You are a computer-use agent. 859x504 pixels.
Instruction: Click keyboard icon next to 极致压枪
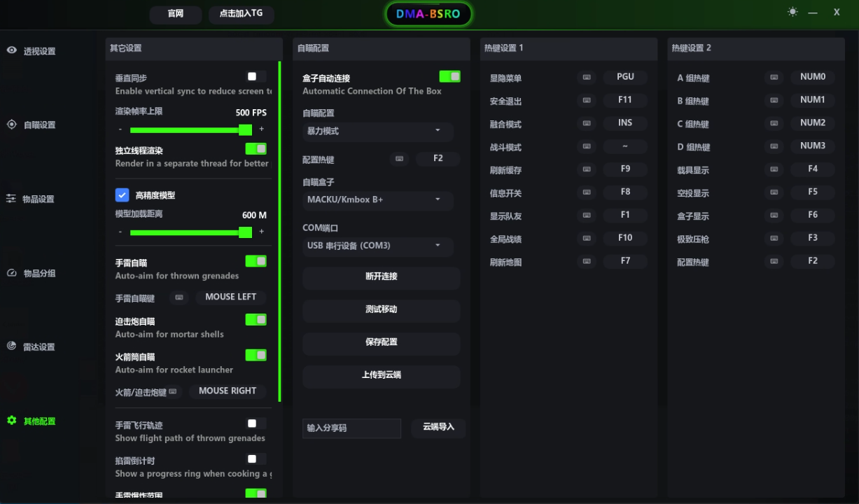774,238
